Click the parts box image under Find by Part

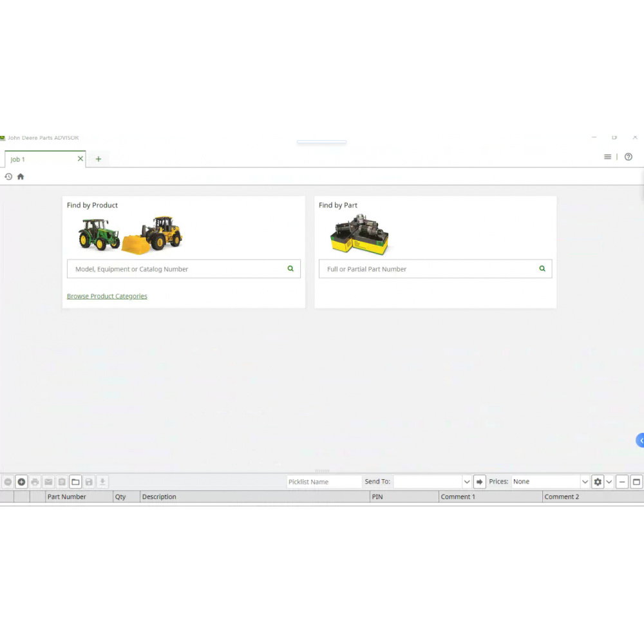359,234
